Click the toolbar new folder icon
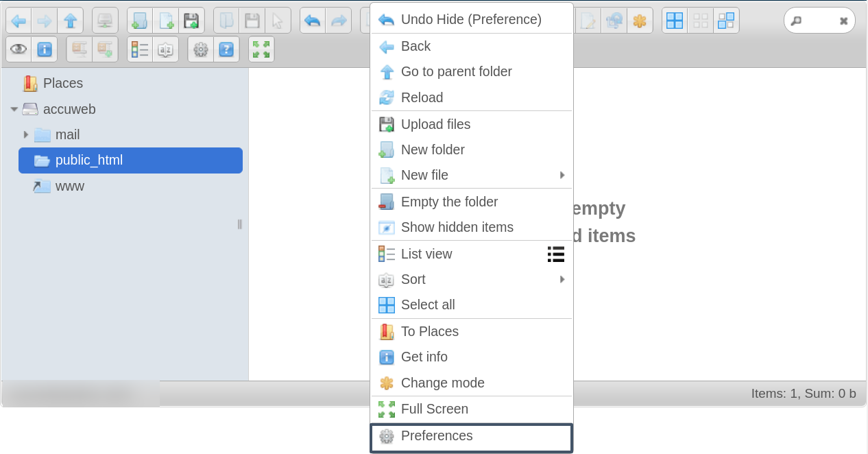 140,21
